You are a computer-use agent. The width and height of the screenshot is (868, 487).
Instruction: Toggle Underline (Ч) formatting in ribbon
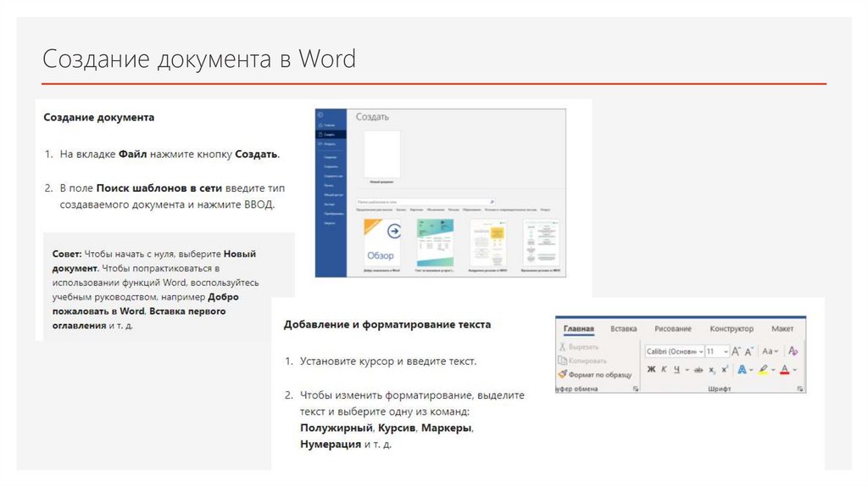click(676, 370)
